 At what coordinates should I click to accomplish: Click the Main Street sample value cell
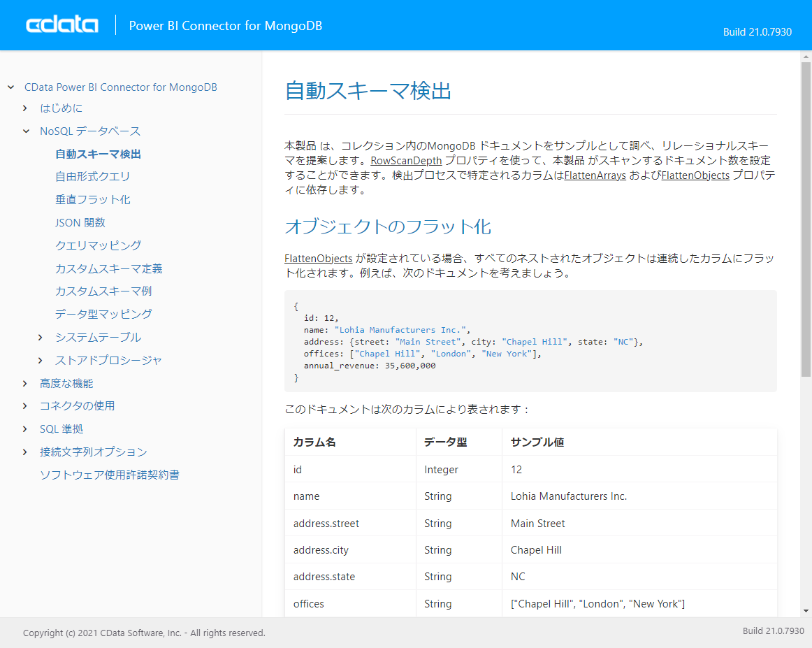(x=639, y=523)
